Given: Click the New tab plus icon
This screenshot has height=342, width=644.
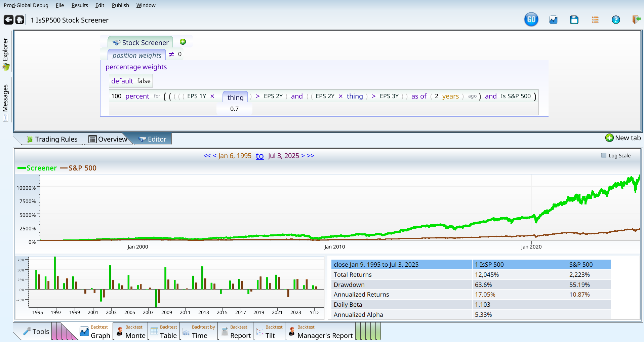Looking at the screenshot, I should coord(609,138).
